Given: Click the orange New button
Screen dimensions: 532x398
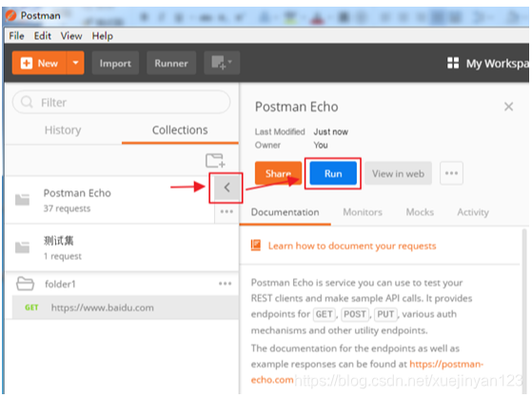Looking at the screenshot, I should pos(39,63).
